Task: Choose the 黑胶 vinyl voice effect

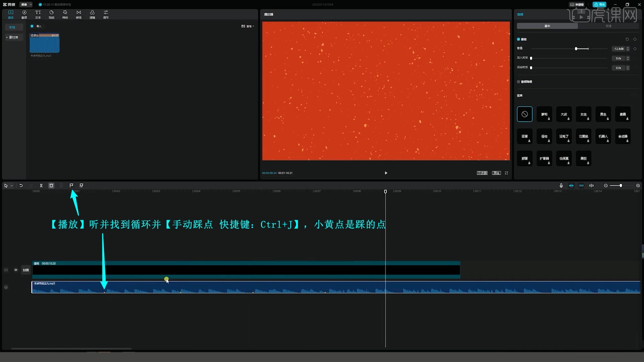Action: [584, 159]
